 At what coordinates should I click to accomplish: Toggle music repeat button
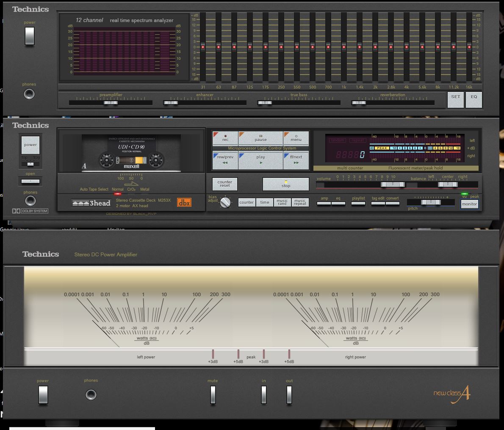tap(300, 203)
